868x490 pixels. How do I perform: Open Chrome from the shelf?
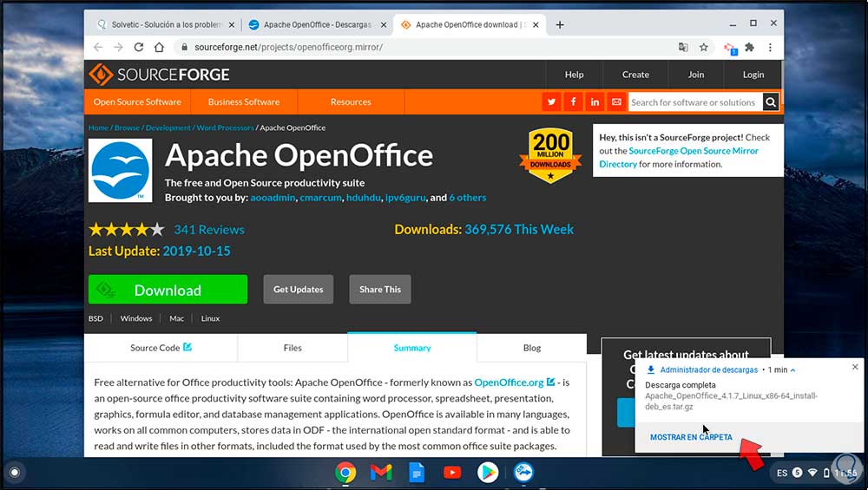point(345,473)
